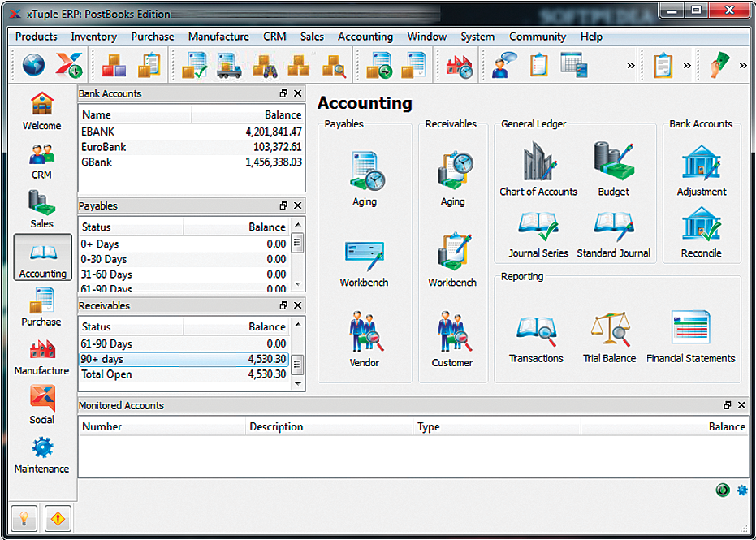Click the settings gear below Monitored Accounts
756x540 pixels.
tap(742, 490)
